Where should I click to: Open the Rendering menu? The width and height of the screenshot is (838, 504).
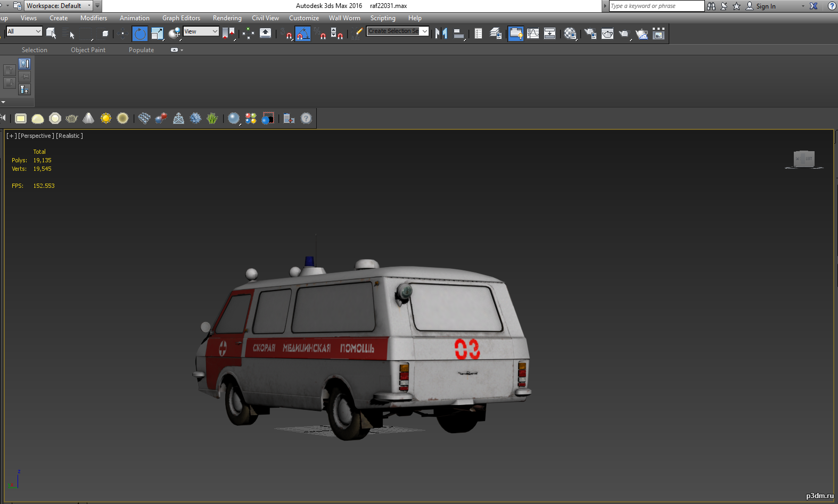coord(227,18)
